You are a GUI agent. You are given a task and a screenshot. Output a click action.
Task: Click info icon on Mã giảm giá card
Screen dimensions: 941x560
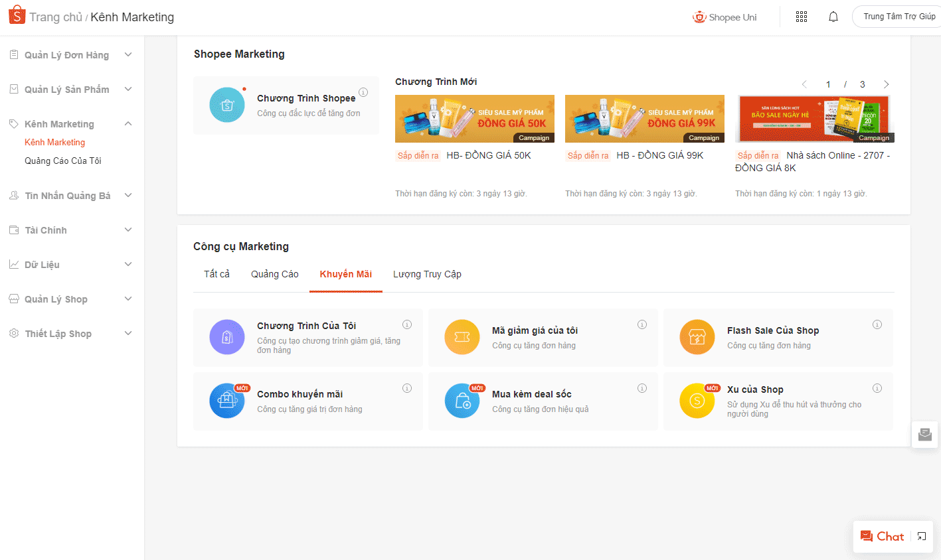coord(642,324)
